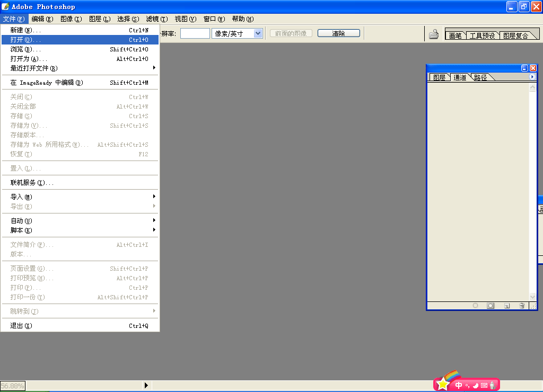Screen dimensions: 543x392
Task: Open the 选择 menu
Action: pos(128,19)
